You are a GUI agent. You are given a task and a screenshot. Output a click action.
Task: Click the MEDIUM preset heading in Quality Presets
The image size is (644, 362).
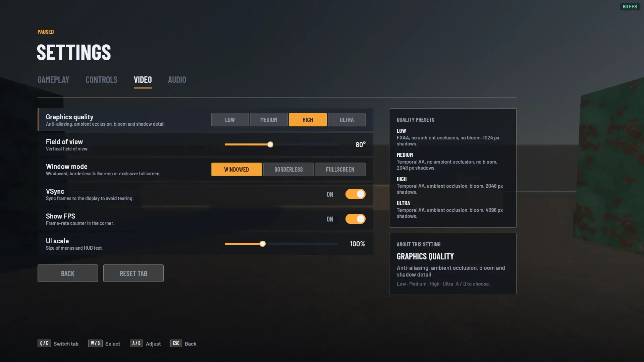[x=405, y=155]
